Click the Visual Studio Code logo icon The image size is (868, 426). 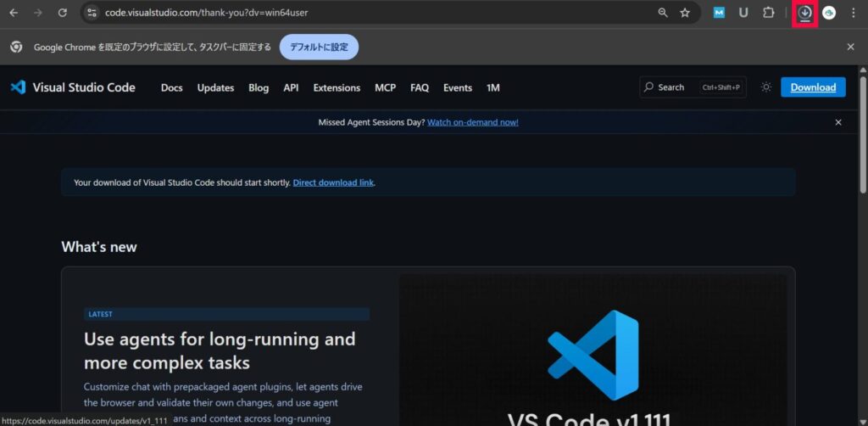[19, 87]
